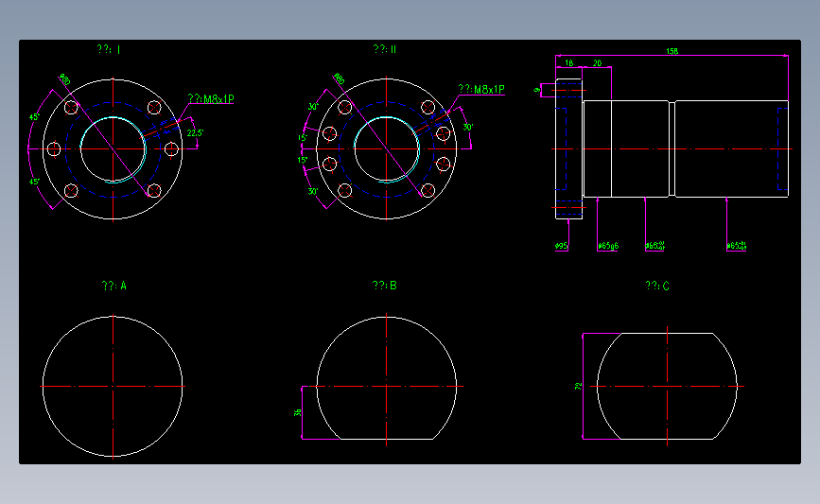Select the M8x1P note in view I
Viewport: 820px width, 504px height.
[211, 98]
